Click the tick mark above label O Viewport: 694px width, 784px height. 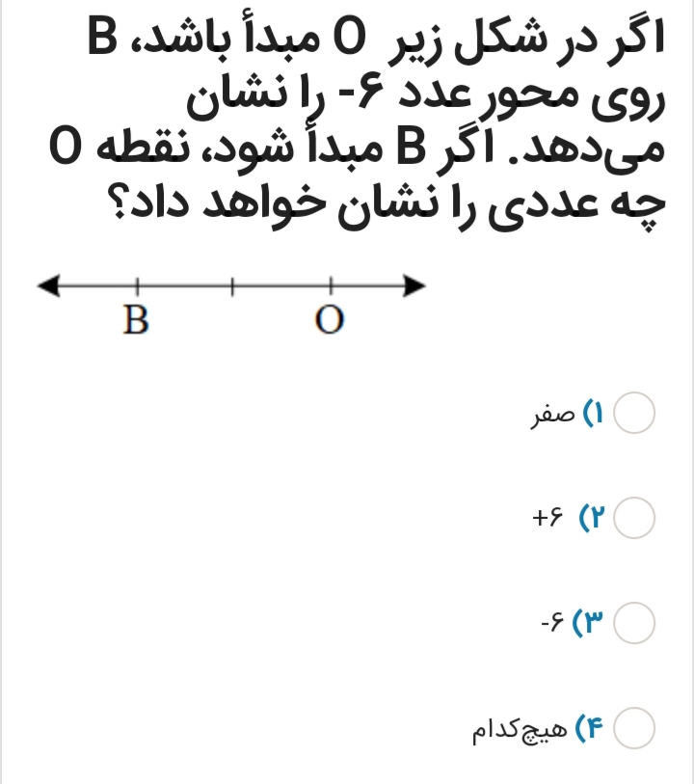(x=331, y=284)
